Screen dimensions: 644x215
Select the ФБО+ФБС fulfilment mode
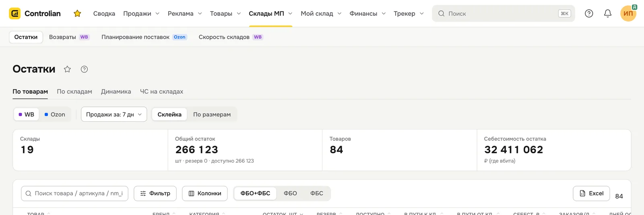tap(255, 194)
